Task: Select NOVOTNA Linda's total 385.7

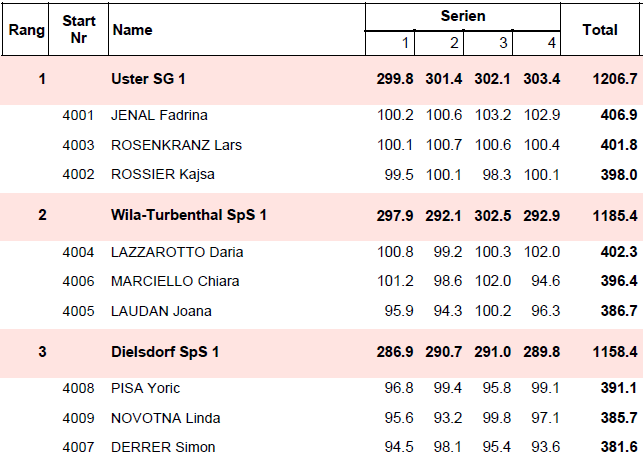Action: coord(619,418)
